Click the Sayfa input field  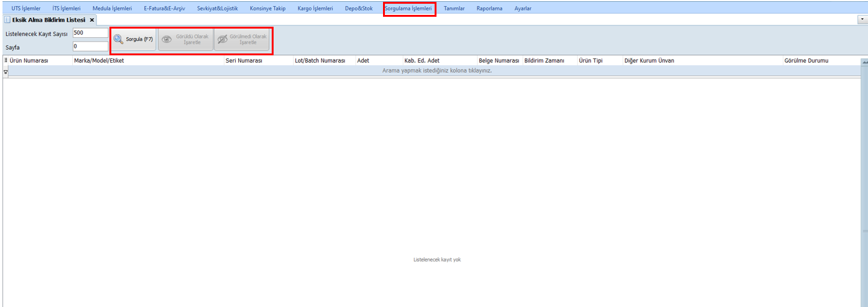(90, 46)
